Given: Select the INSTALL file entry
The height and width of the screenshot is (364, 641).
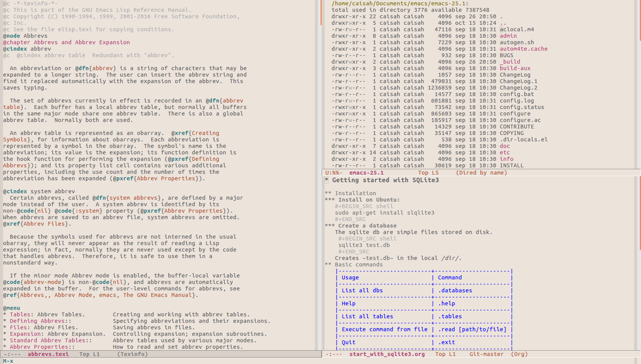Looking at the screenshot, I should pos(512,165).
